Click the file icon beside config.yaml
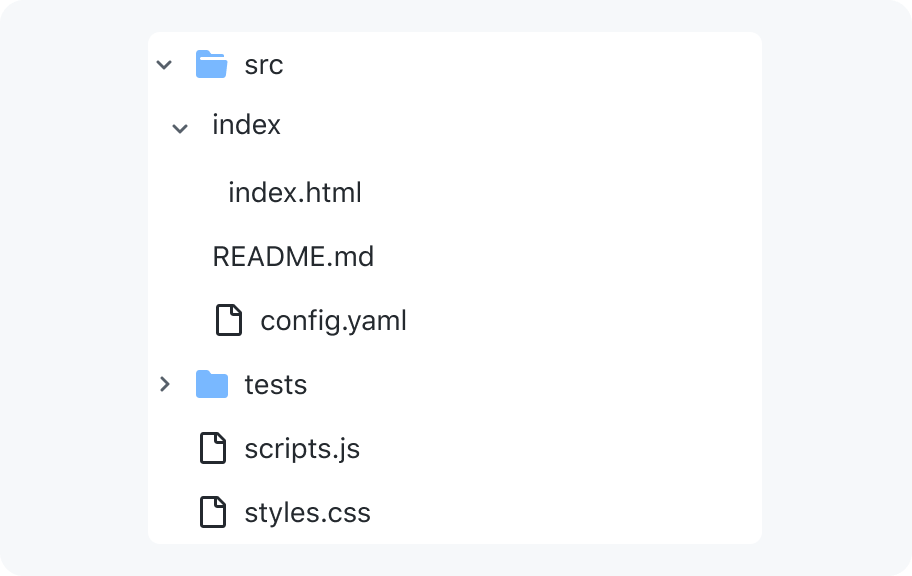 pos(229,320)
